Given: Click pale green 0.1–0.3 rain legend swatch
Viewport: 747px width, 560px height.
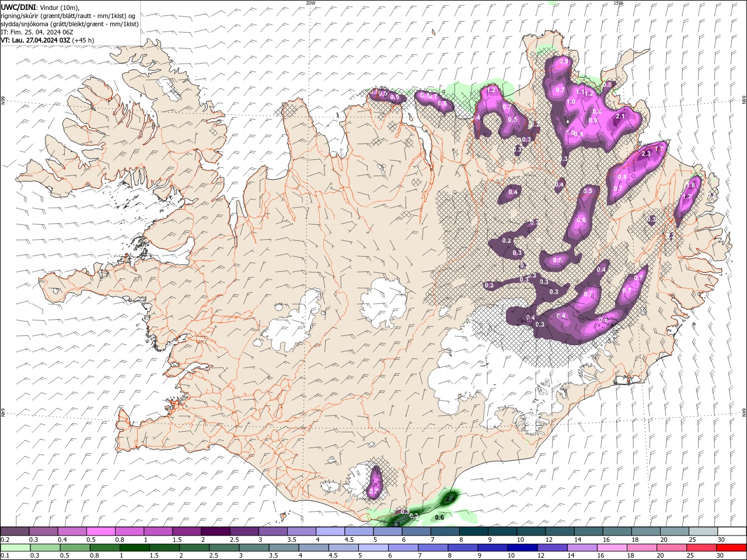Looking at the screenshot, I should pyautogui.click(x=15, y=548).
